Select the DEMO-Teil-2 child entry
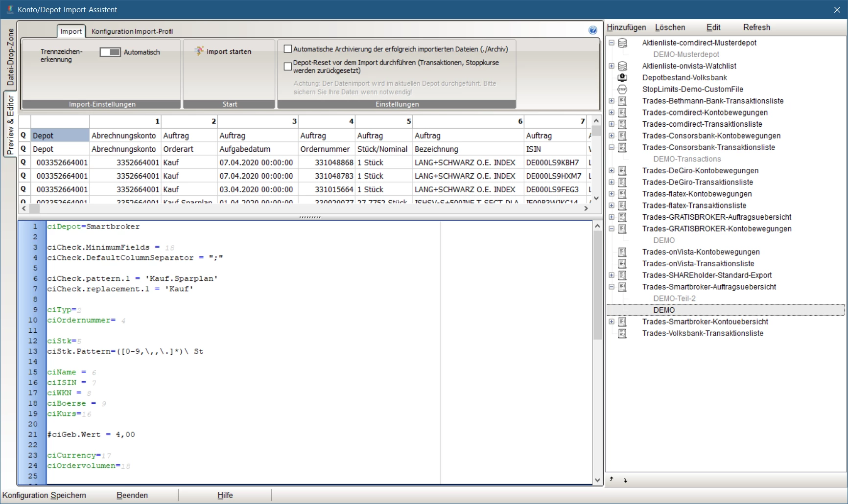 pos(674,298)
